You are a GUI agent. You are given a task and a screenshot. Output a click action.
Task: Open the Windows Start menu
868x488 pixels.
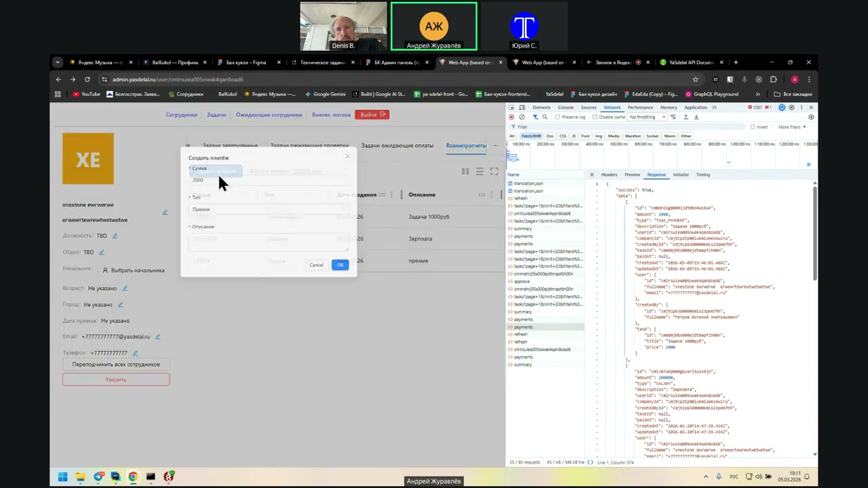62,477
